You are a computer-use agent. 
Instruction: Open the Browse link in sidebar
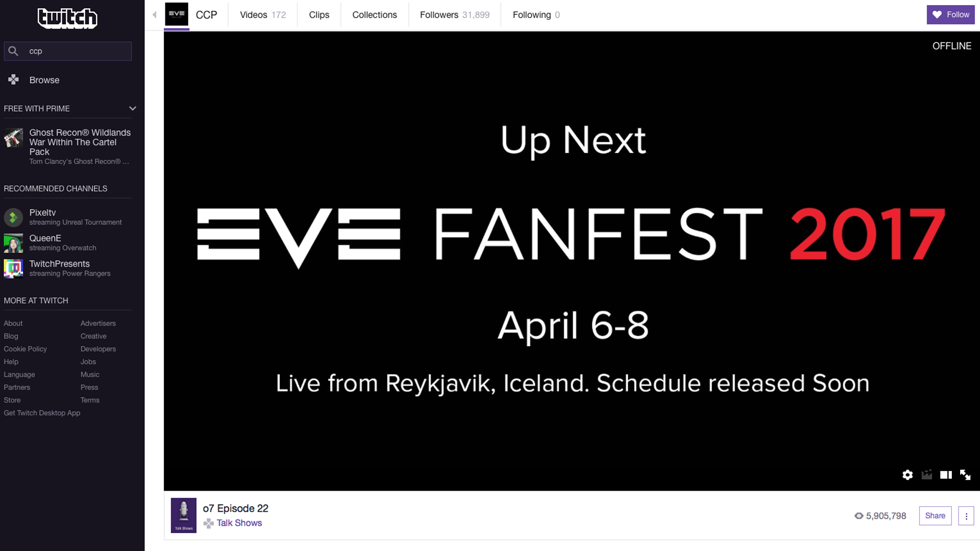click(44, 80)
